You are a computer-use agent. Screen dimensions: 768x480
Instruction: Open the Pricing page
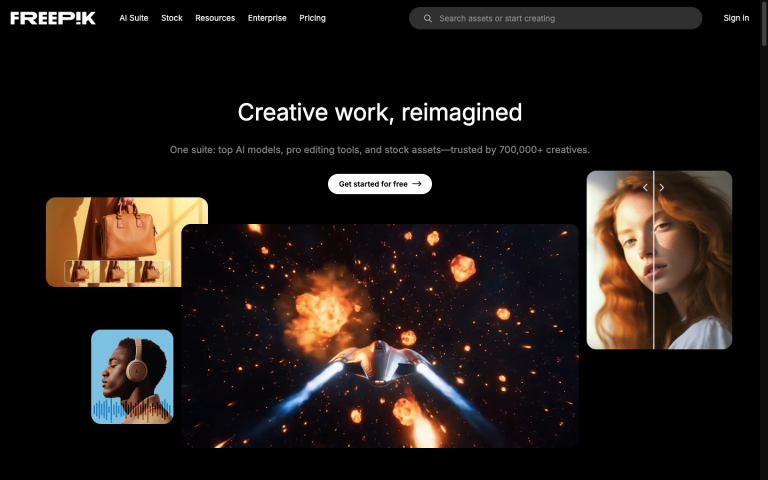coord(312,18)
